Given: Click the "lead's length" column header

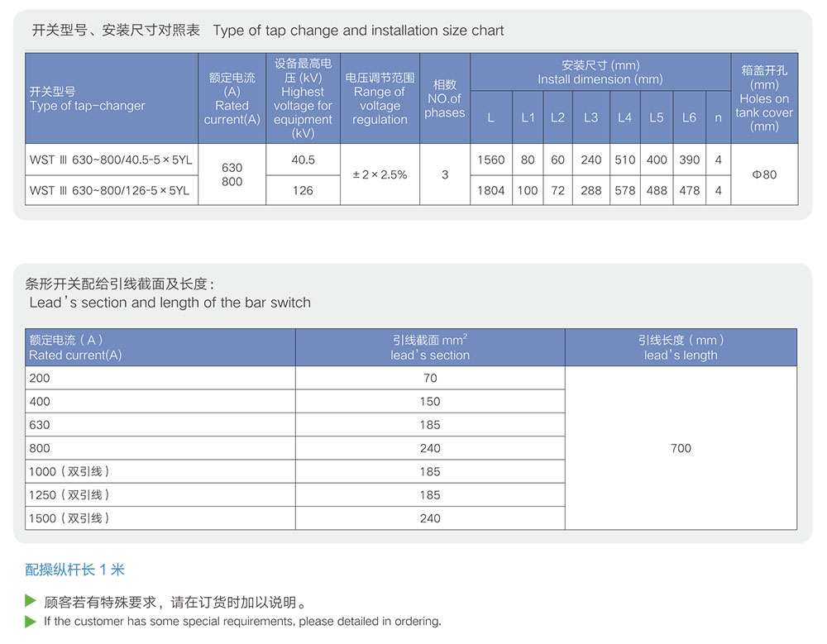Looking at the screenshot, I should [681, 347].
